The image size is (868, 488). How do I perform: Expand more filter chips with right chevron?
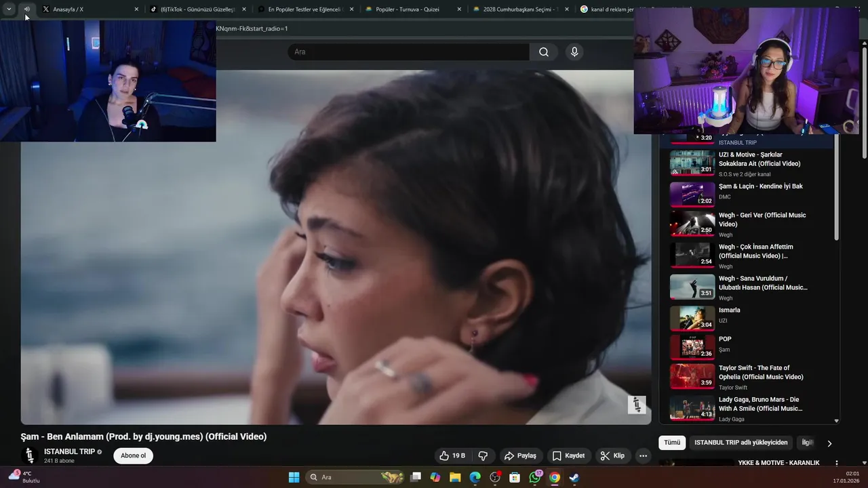(829, 443)
